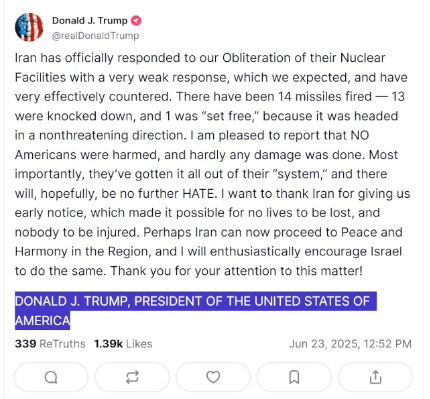This screenshot has width=430, height=399.
Task: Like the post with the heart icon
Action: pos(213,377)
